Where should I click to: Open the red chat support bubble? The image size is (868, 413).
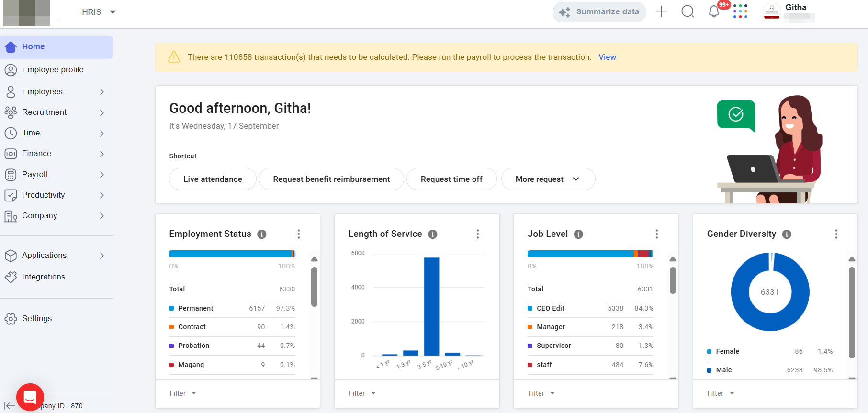[30, 397]
